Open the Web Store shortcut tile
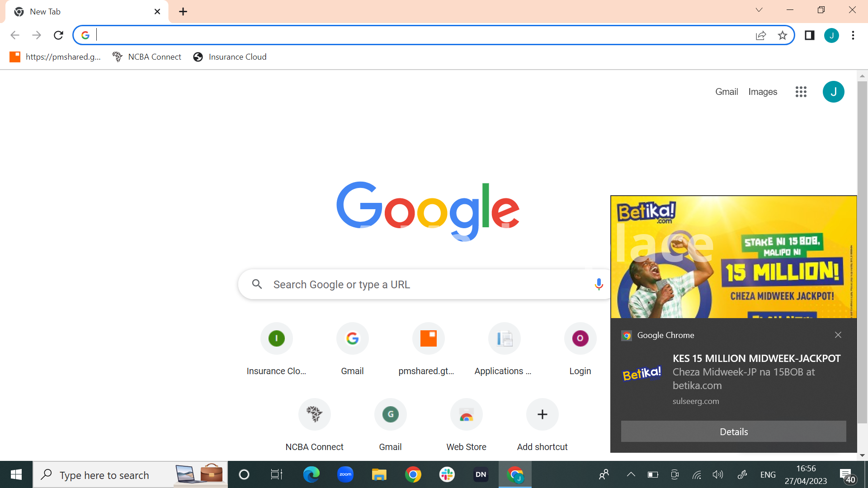This screenshot has height=488, width=868. tap(466, 425)
